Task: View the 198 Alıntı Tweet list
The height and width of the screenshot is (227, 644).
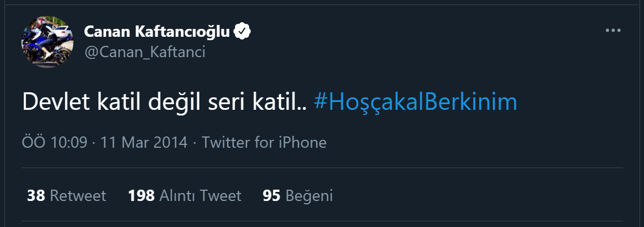Action: 185,196
